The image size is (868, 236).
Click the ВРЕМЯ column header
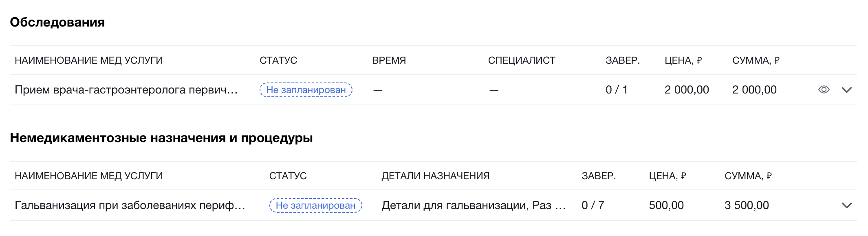point(389,60)
